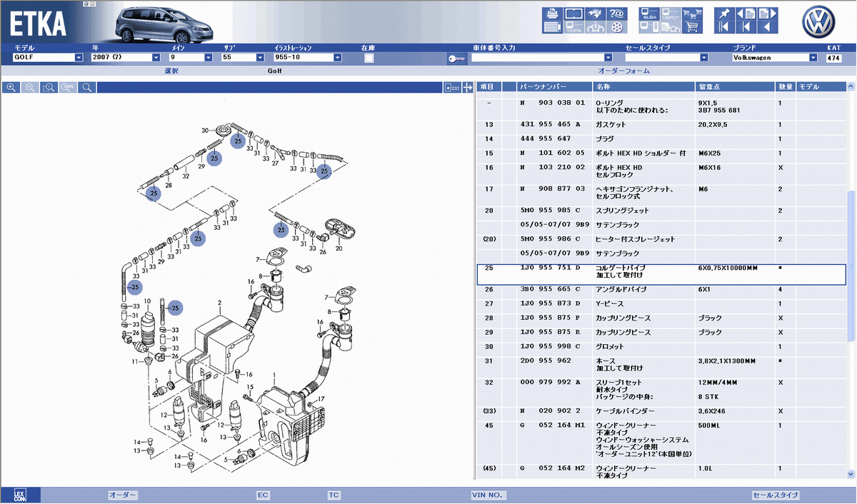The height and width of the screenshot is (504, 857).
Task: Select the ケーブルバインダー row
Action: (x=661, y=411)
